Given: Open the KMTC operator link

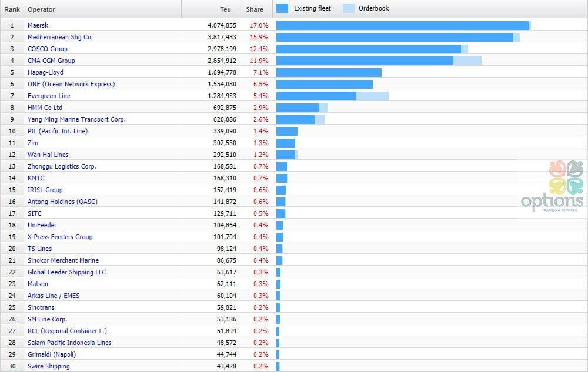Looking at the screenshot, I should tap(36, 178).
